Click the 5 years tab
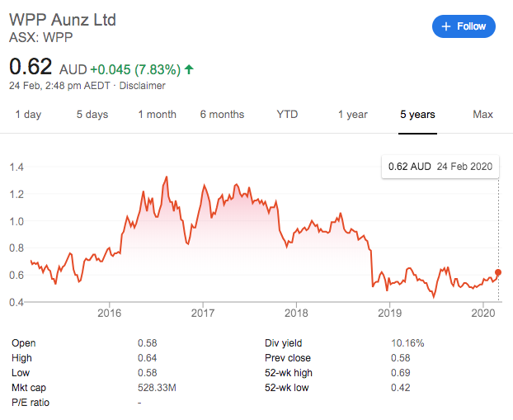The height and width of the screenshot is (420, 513). coord(417,115)
